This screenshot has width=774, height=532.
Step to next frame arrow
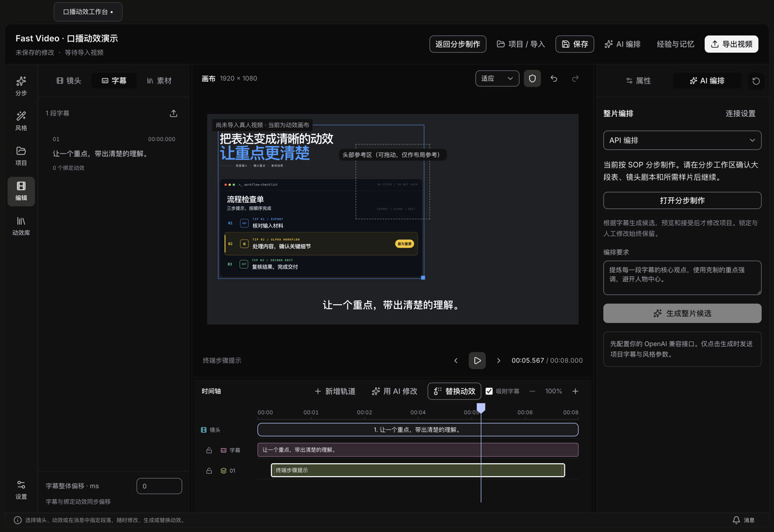point(498,361)
